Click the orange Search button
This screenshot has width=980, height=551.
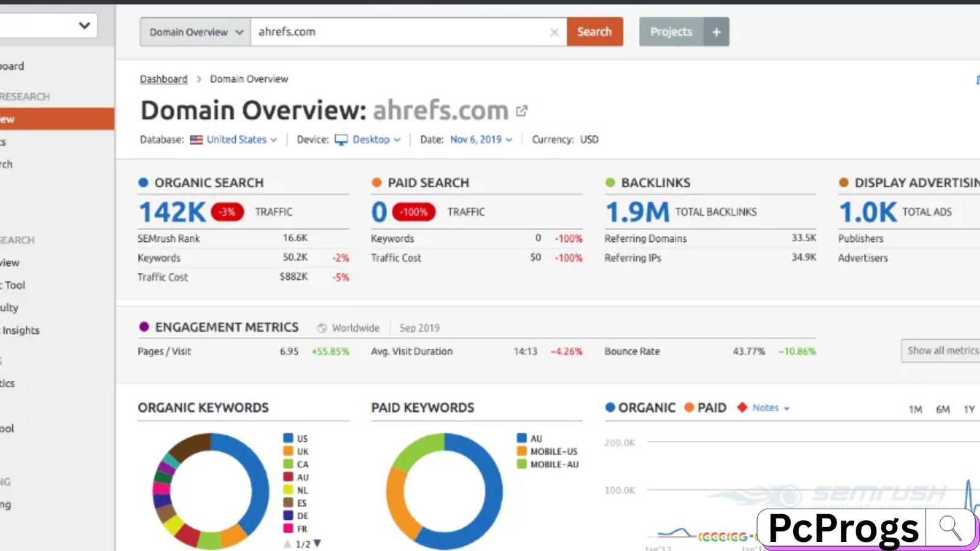pyautogui.click(x=595, y=32)
